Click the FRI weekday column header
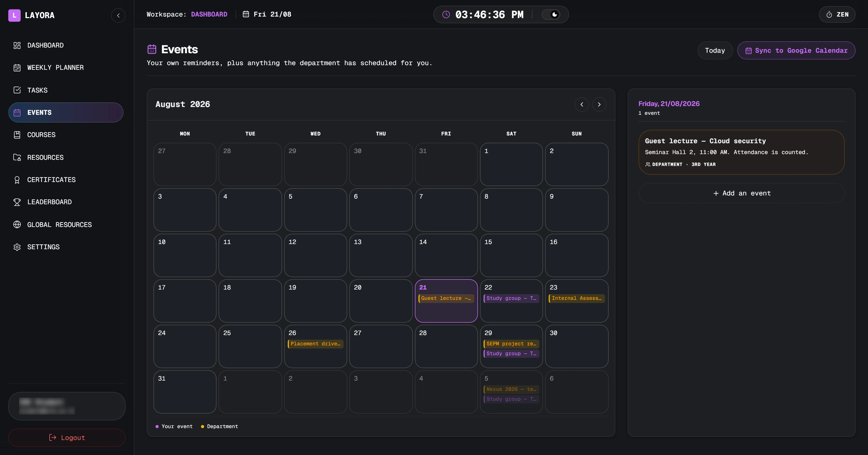Screen dimensions: 868x455 tap(446, 134)
